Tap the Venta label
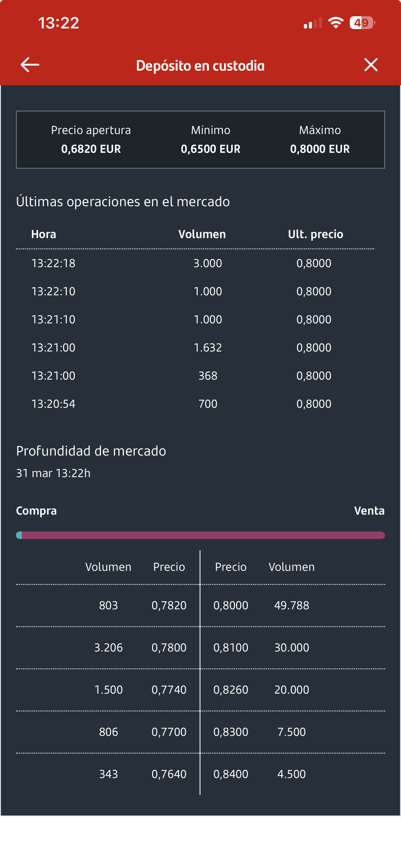Screen dimensions: 401x868 pyautogui.click(x=369, y=511)
